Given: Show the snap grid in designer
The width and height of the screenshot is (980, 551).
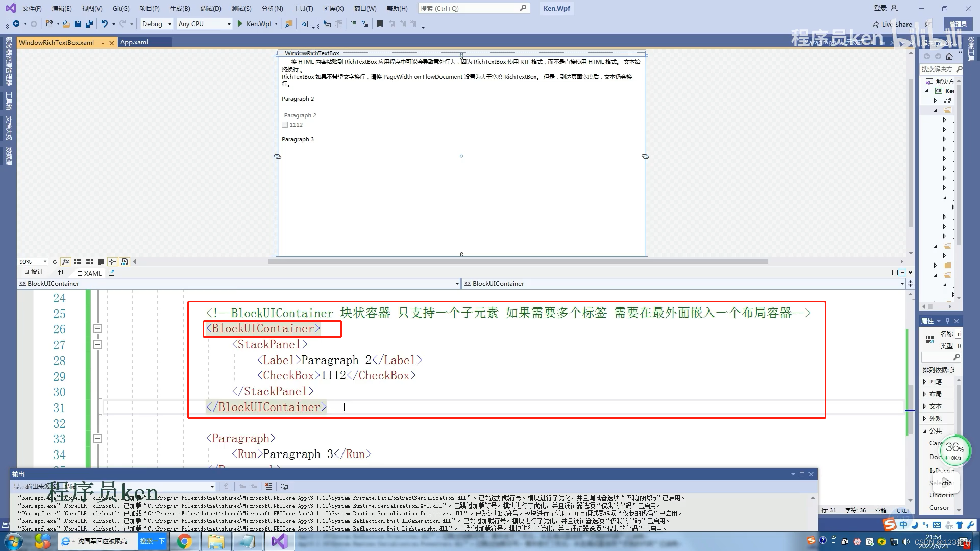Looking at the screenshot, I should [78, 261].
